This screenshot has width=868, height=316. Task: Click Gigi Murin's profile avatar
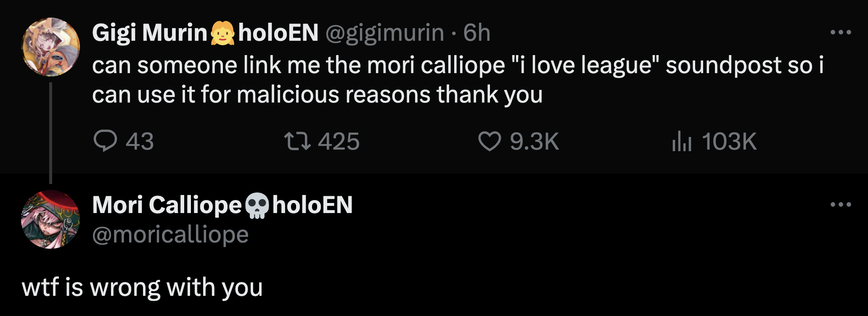coord(50,47)
